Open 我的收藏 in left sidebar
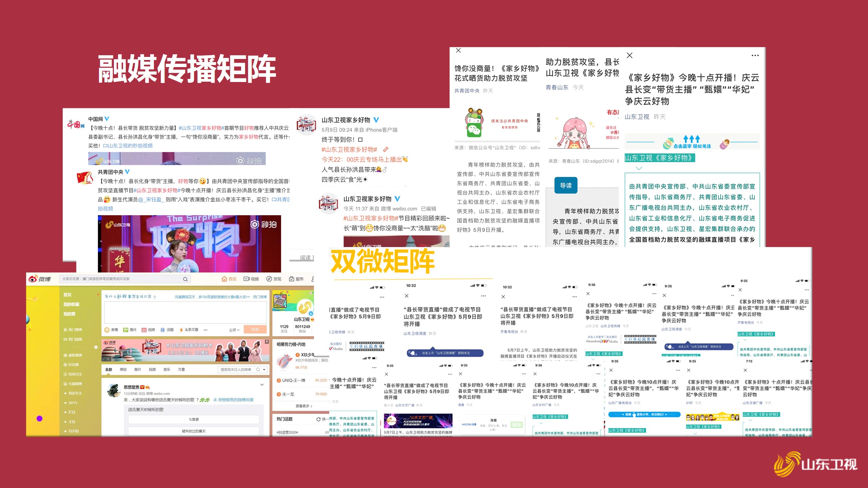Viewport: 868px width, 488px height. pos(71,304)
